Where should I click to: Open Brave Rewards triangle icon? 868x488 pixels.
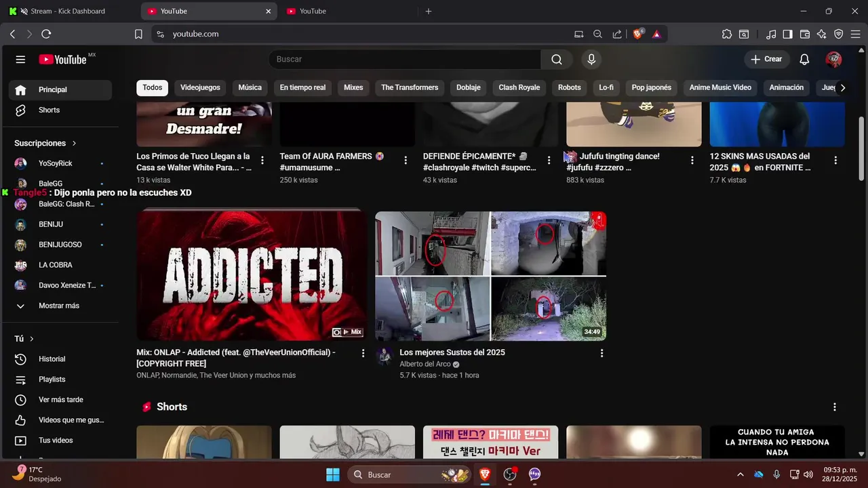click(656, 34)
